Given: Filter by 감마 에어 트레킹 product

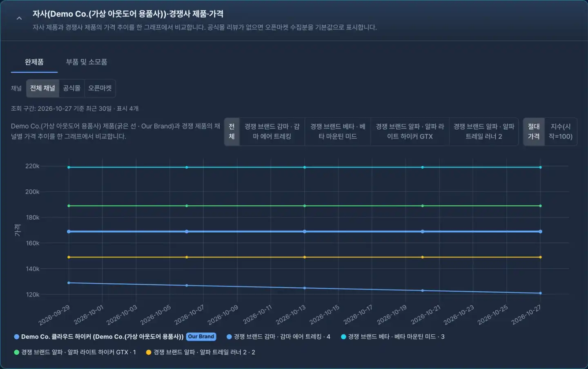Looking at the screenshot, I should click(x=272, y=131).
